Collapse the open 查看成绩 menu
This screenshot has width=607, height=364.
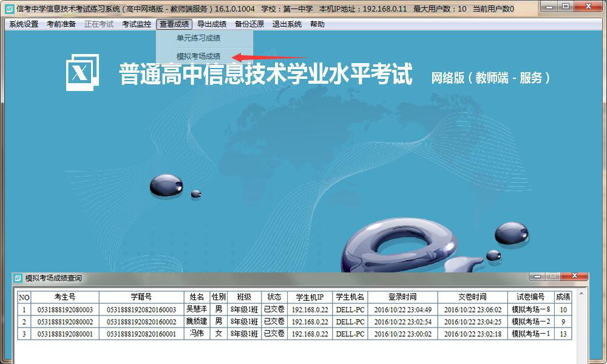pyautogui.click(x=174, y=24)
